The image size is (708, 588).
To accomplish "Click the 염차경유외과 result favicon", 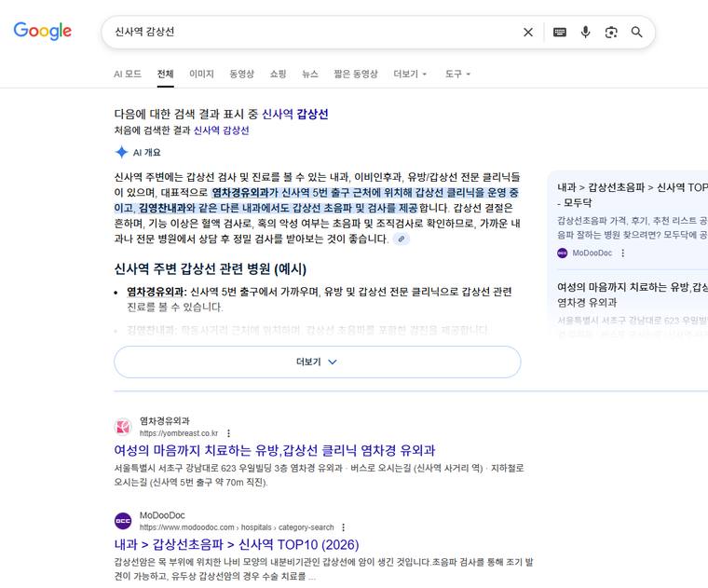I will click(x=123, y=427).
